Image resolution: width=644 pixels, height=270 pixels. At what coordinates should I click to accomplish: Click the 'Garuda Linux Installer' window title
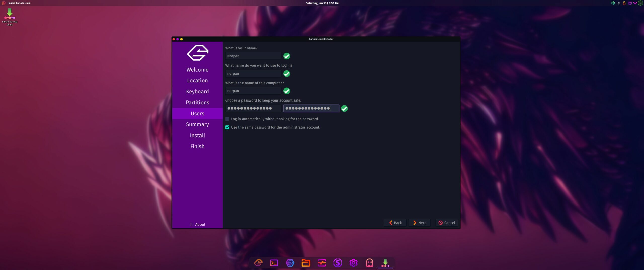321,39
